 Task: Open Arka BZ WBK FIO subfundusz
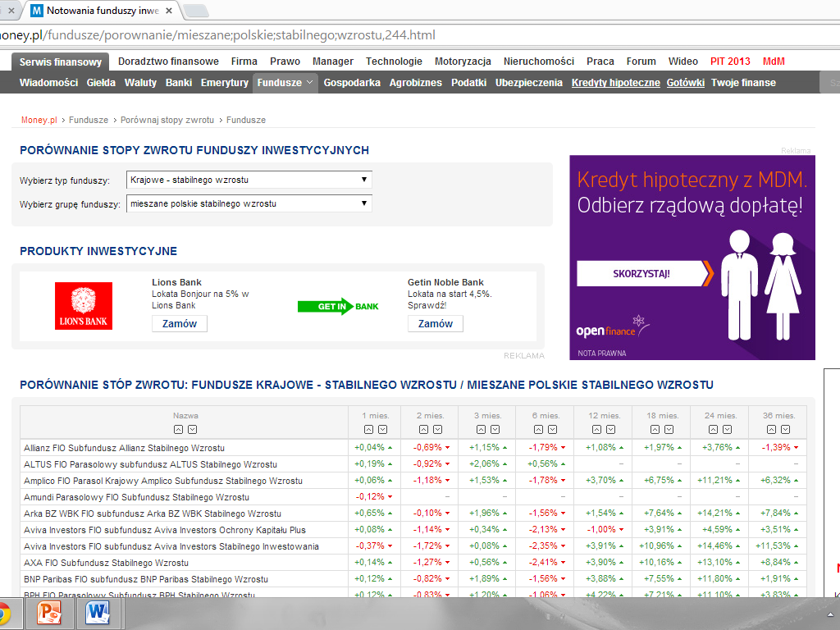[x=152, y=514]
